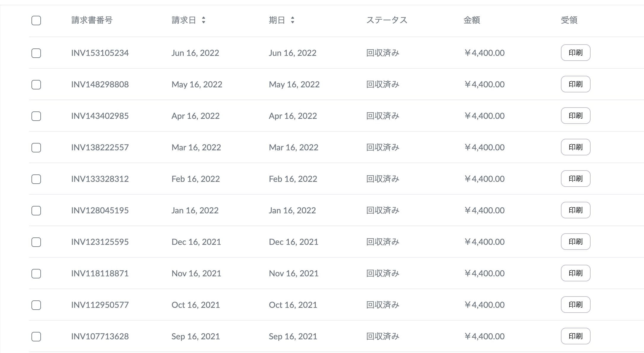Print the Oct 16, 2021 invoice

pos(575,305)
